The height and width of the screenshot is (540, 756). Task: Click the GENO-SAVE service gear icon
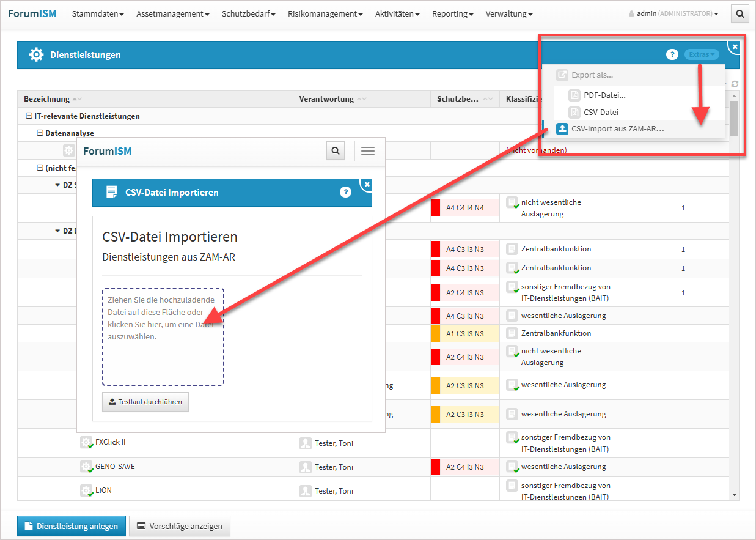(x=86, y=467)
